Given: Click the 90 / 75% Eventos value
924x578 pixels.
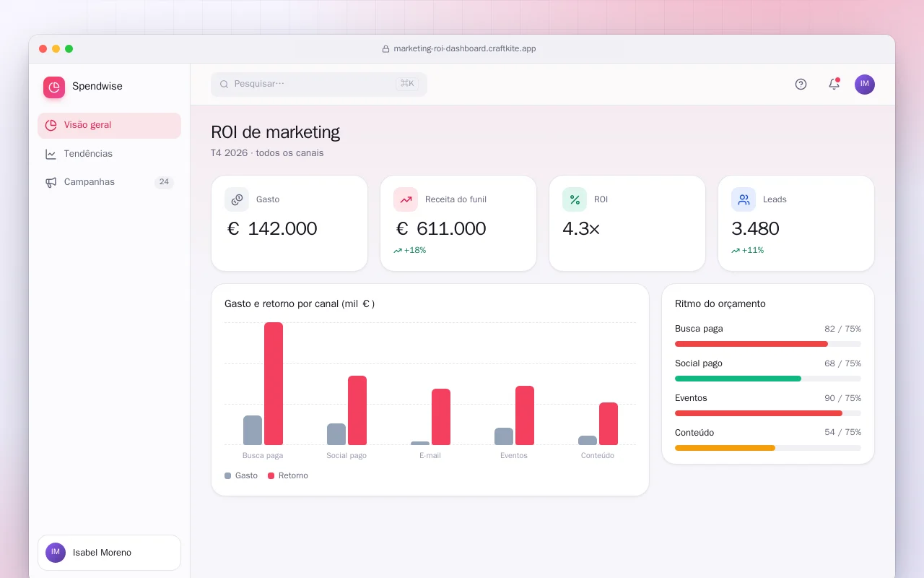Looking at the screenshot, I should [x=843, y=398].
